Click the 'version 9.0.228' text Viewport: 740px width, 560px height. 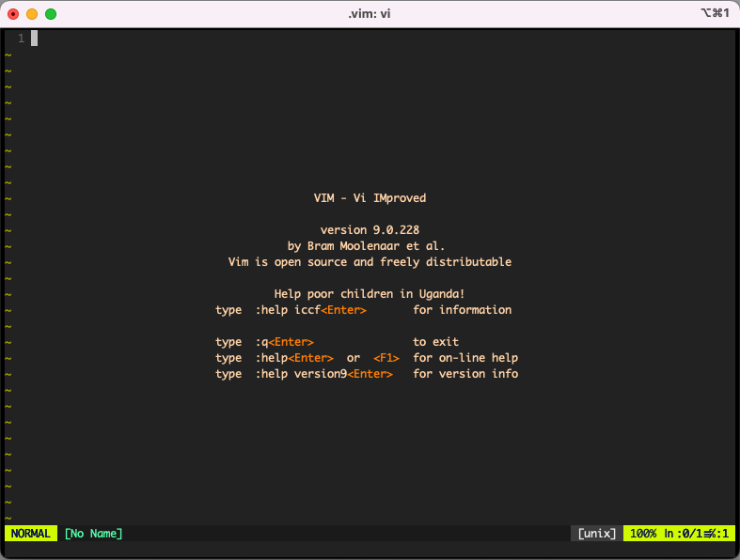coord(370,230)
